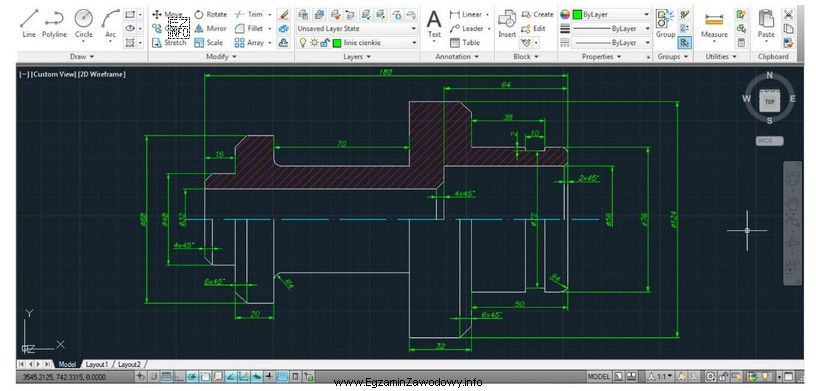Click the Fillet button
The width and height of the screenshot is (816, 391).
pyautogui.click(x=249, y=29)
